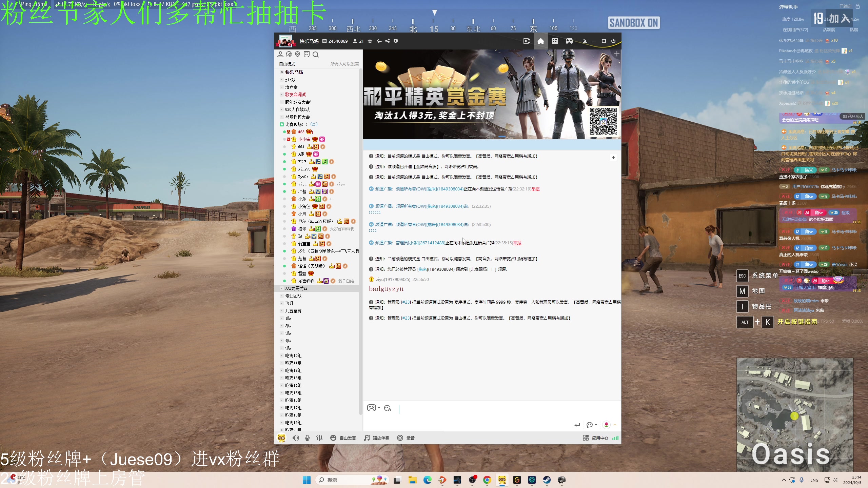Select the AAB龙哥竹Zi channel row
This screenshot has width=868, height=488.
coord(317,288)
